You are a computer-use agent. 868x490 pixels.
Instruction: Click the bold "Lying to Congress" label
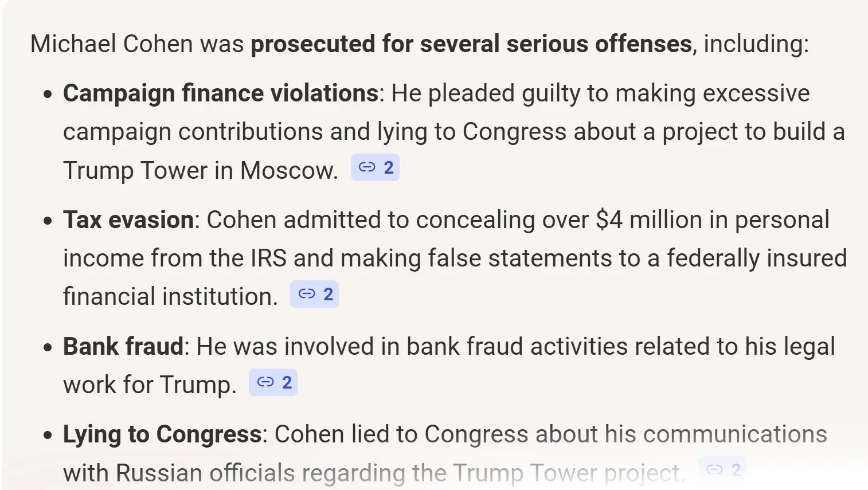click(162, 434)
